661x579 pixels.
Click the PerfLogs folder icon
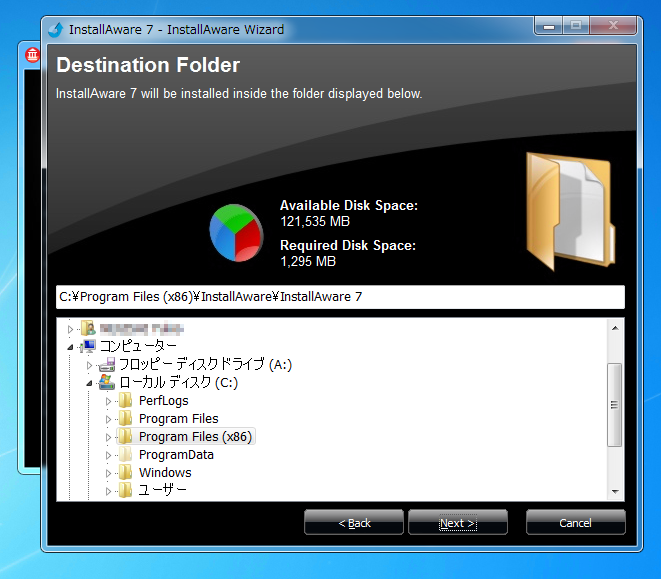(126, 400)
